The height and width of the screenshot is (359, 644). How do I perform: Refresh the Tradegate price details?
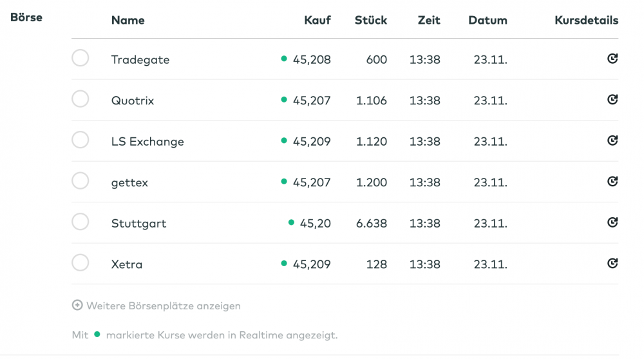612,59
